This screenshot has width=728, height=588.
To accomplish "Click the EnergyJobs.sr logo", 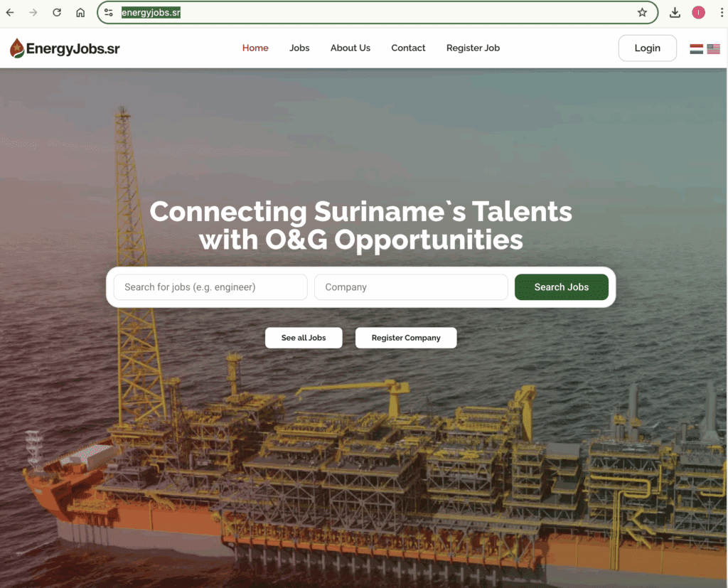I will tap(65, 48).
